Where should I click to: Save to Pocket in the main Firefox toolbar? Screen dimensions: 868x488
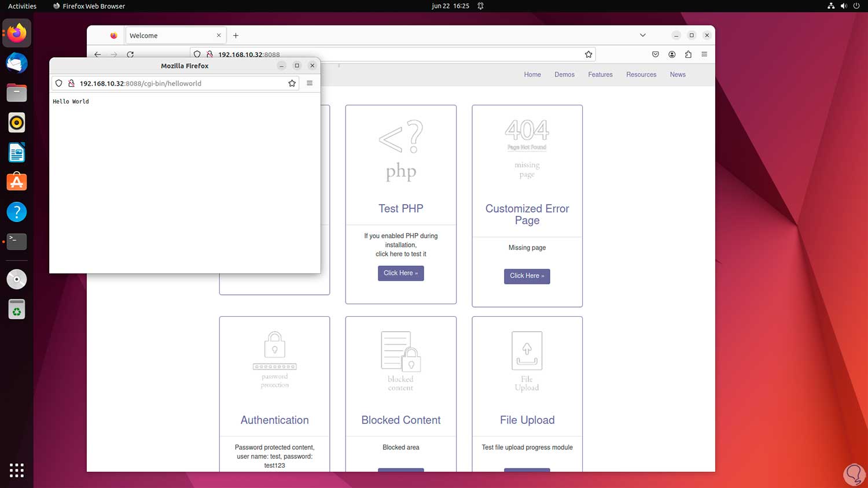[656, 54]
